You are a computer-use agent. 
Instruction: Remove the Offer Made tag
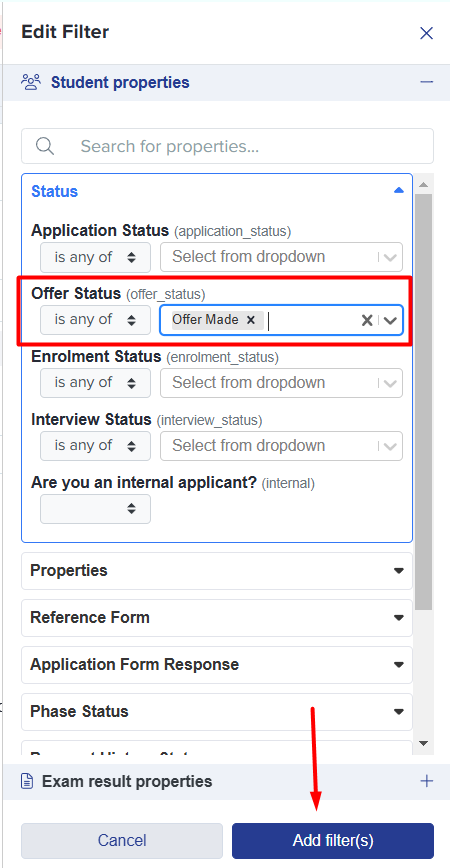251,319
